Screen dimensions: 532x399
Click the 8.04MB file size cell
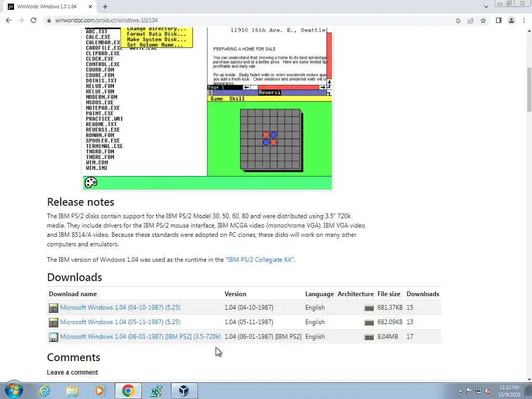pyautogui.click(x=388, y=337)
